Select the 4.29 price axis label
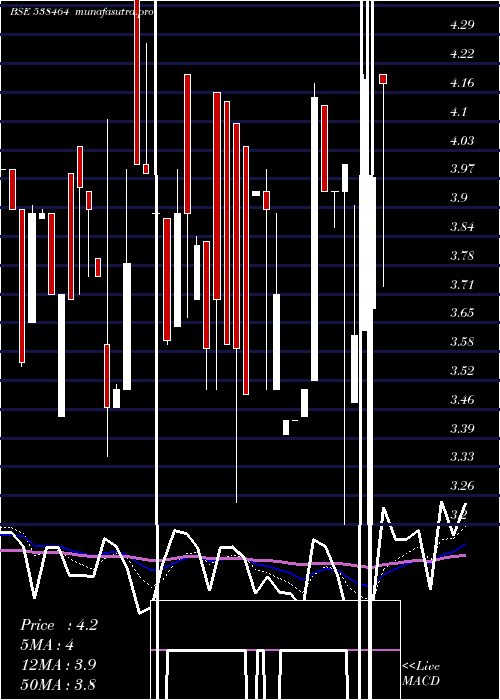 tap(462, 25)
